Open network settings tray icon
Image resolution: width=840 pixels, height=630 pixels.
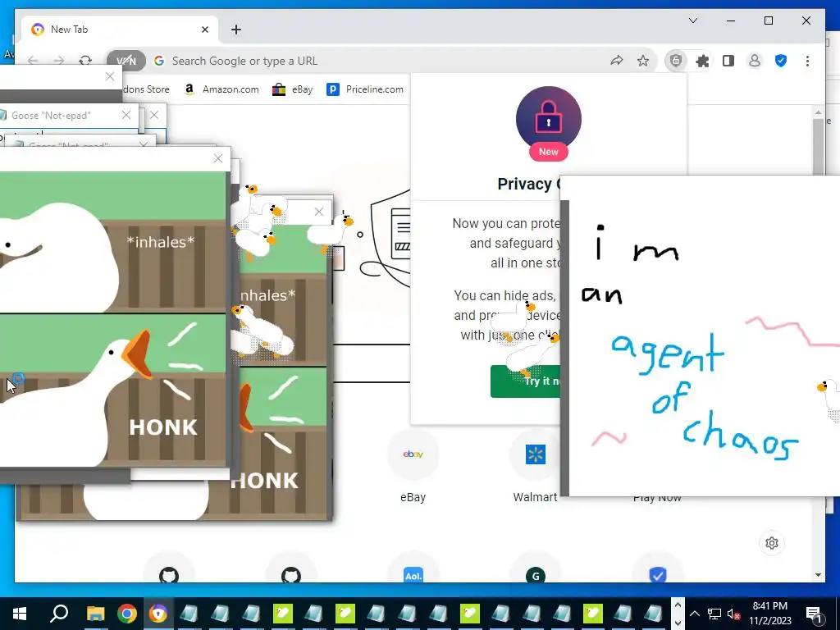(714, 614)
